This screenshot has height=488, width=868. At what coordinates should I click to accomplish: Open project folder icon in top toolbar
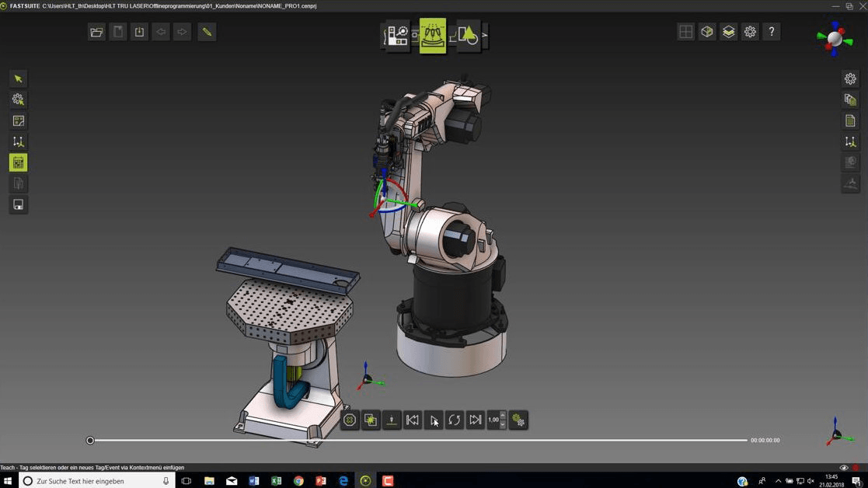click(96, 32)
